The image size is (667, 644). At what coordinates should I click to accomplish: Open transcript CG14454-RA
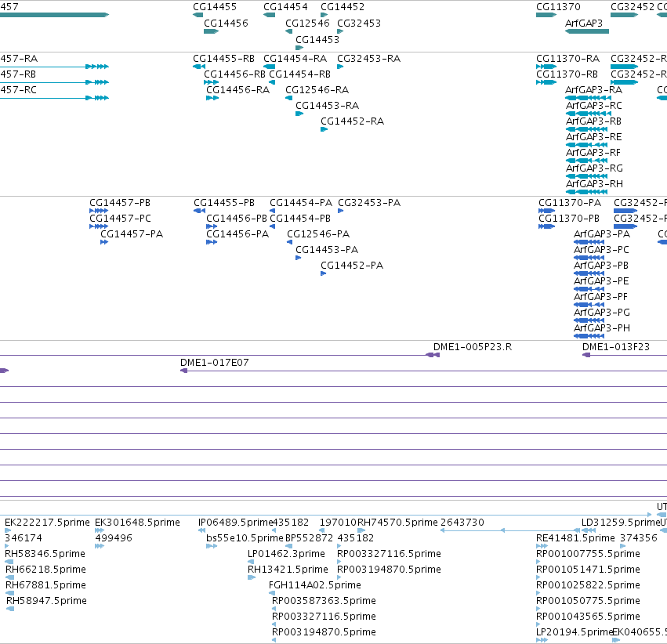point(295,58)
